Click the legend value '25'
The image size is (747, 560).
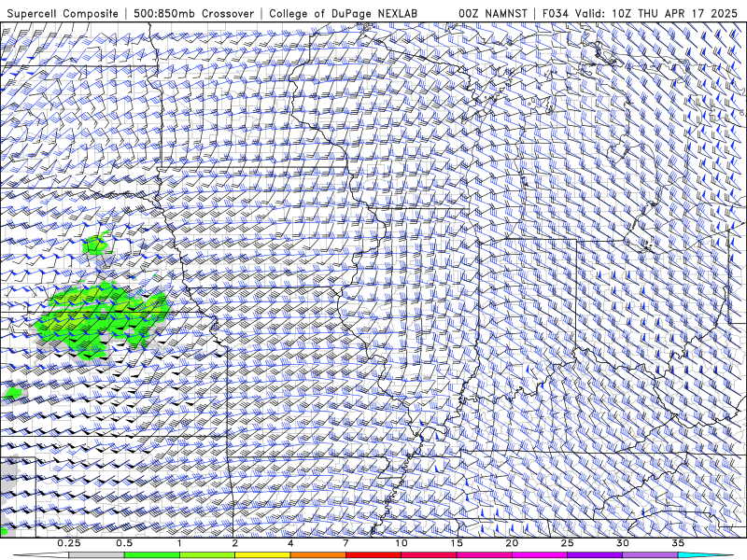click(x=568, y=543)
